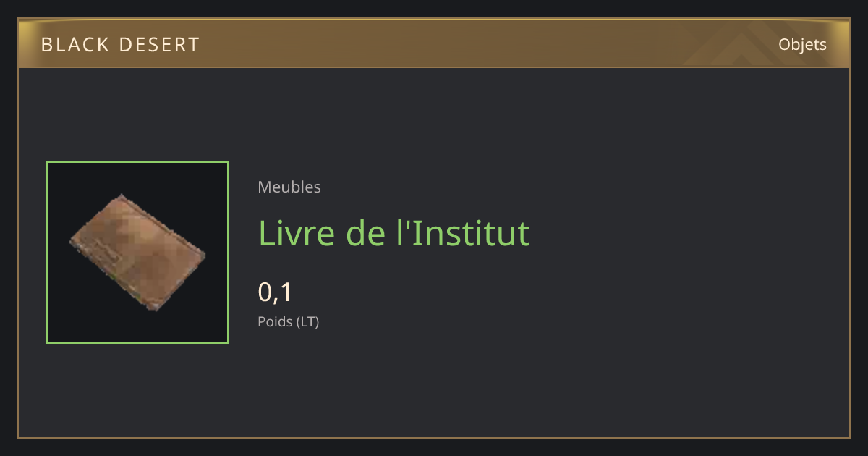Click the brown book item icon
Screen dimensions: 868x456
(x=137, y=252)
